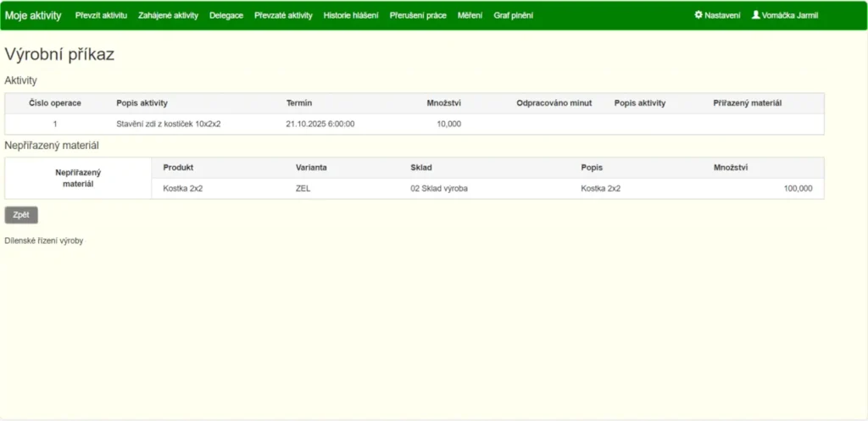Click the user icon beside Vomáčka Jarmil
The height and width of the screenshot is (421, 868).
pyautogui.click(x=756, y=15)
